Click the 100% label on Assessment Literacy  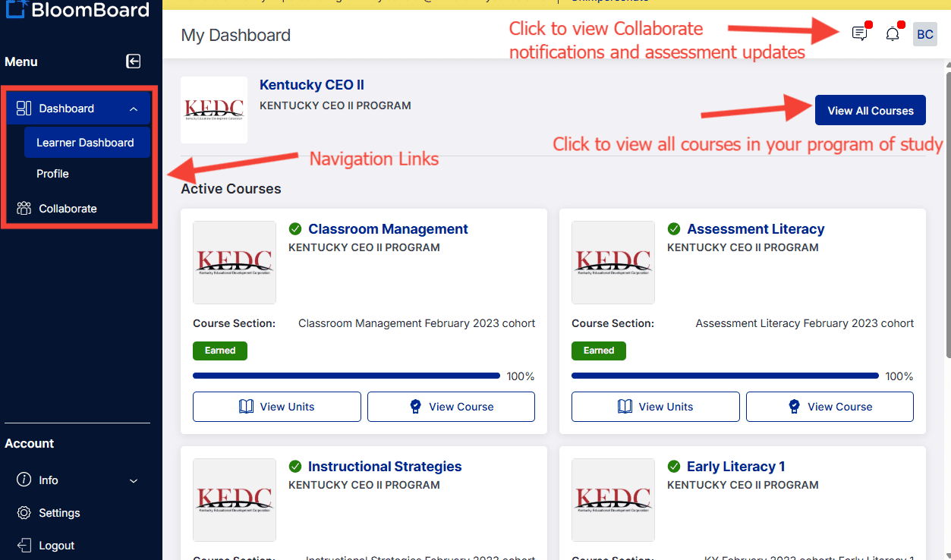(899, 376)
